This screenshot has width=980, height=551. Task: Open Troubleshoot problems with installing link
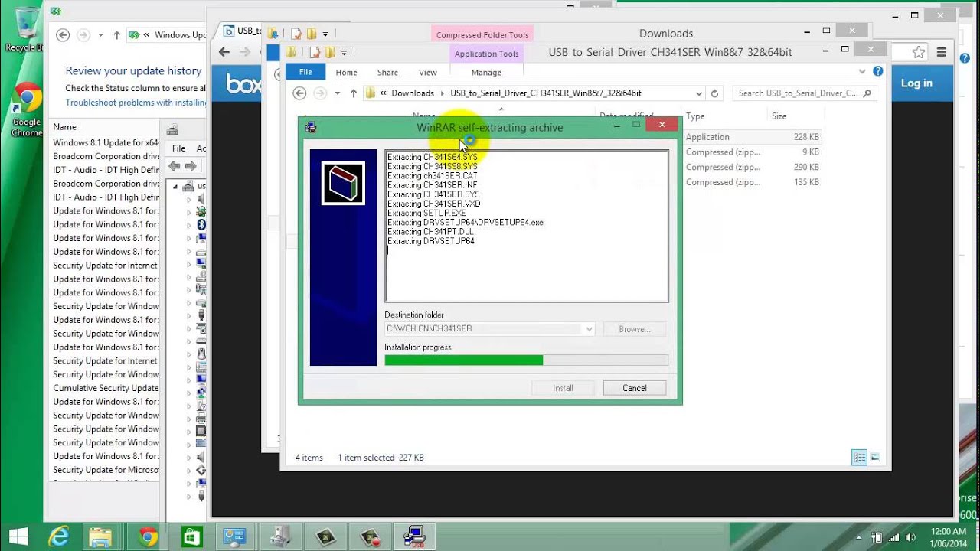pyautogui.click(x=136, y=103)
